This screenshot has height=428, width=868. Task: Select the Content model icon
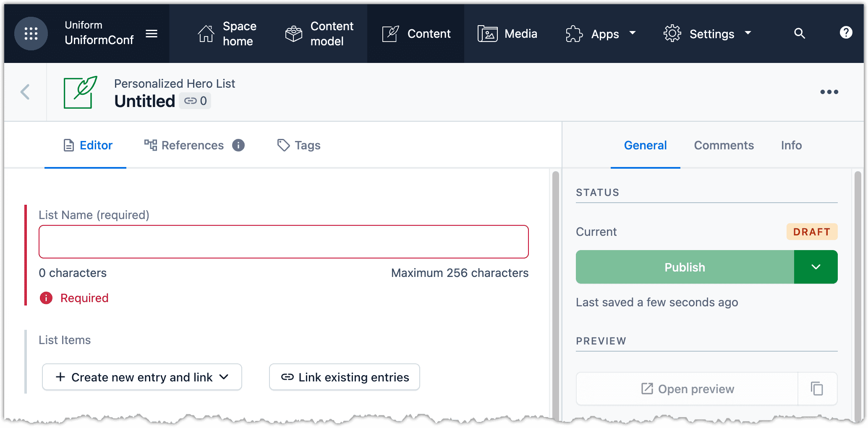[x=293, y=34]
